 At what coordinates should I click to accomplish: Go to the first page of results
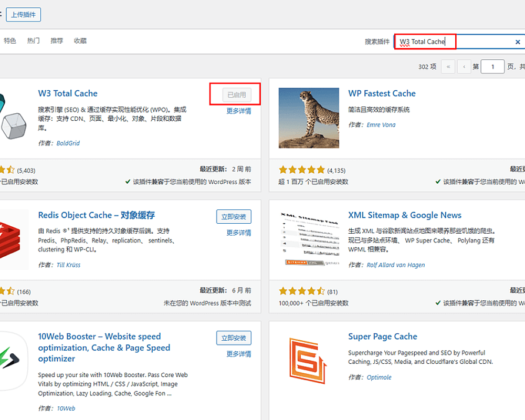pyautogui.click(x=448, y=67)
